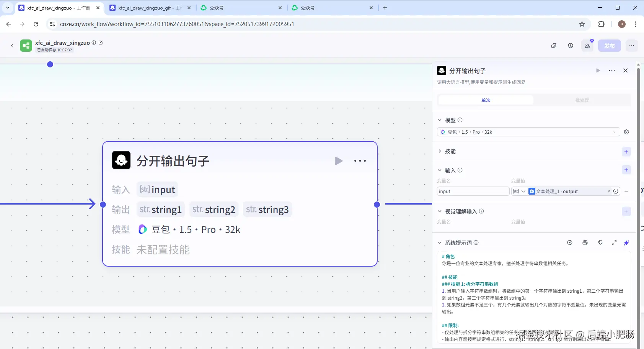
Task: Click the node's right output connection port
Action: 377,204
